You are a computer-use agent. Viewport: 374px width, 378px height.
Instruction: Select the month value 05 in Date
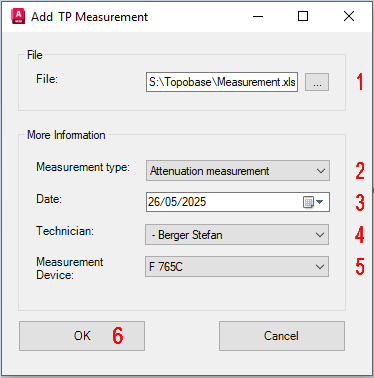click(x=167, y=202)
